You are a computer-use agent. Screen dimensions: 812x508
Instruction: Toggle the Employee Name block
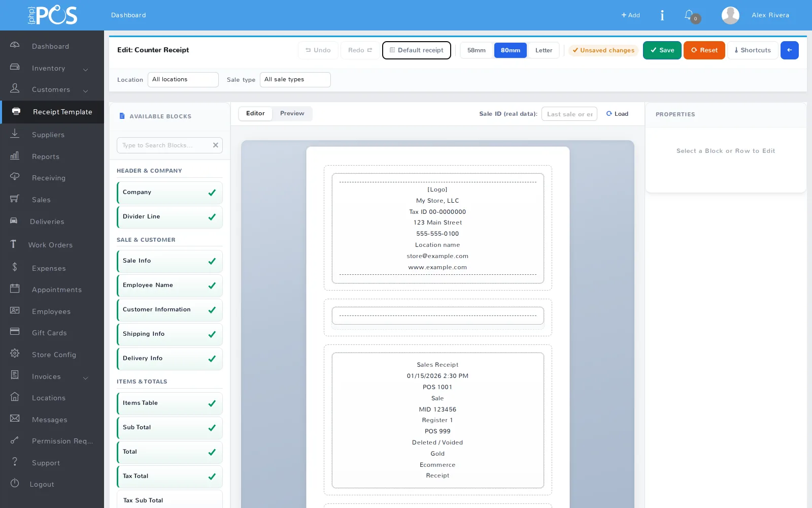click(170, 285)
